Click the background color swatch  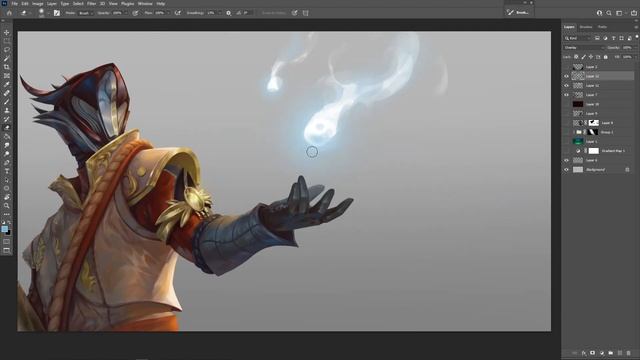pos(9,232)
